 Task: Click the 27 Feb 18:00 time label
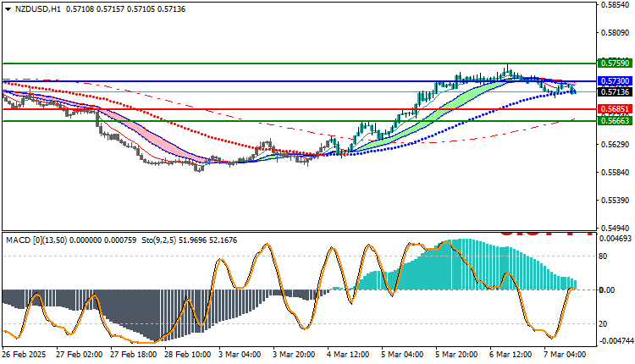(x=134, y=355)
